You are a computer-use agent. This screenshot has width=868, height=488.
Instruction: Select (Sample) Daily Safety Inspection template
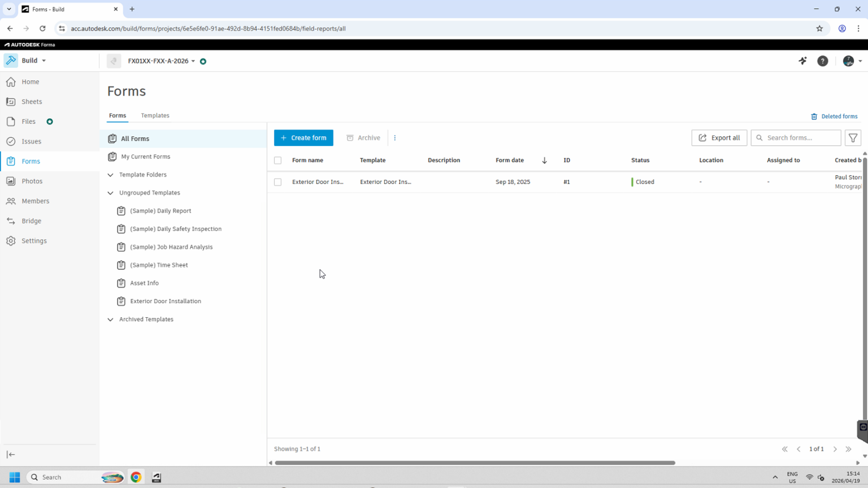[176, 229]
